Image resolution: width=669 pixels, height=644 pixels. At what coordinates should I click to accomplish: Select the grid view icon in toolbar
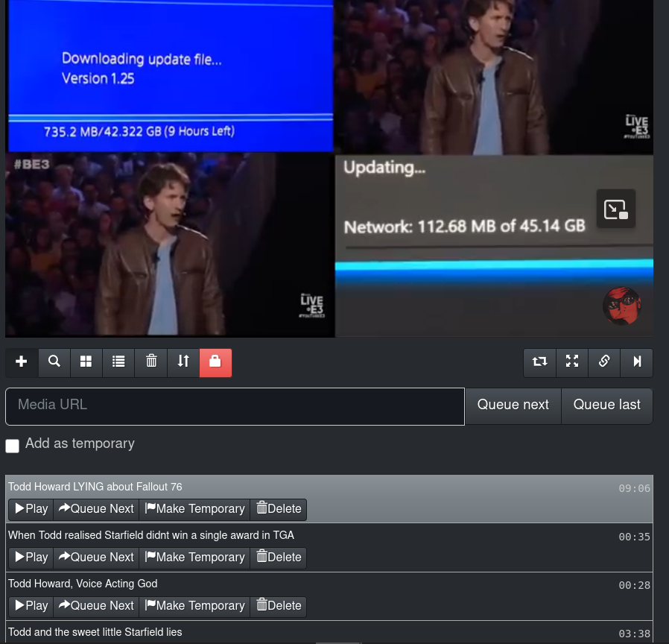coord(86,362)
